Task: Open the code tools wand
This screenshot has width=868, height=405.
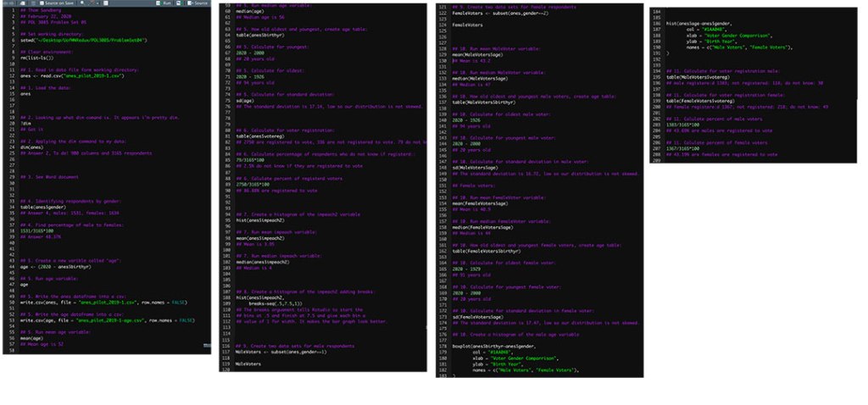Action: coord(92,3)
